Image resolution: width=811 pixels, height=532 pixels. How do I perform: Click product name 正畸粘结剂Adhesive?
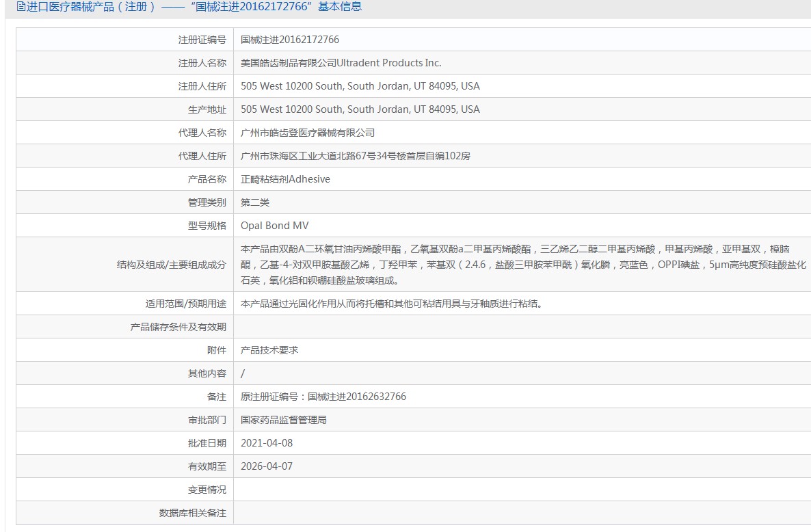pos(285,179)
